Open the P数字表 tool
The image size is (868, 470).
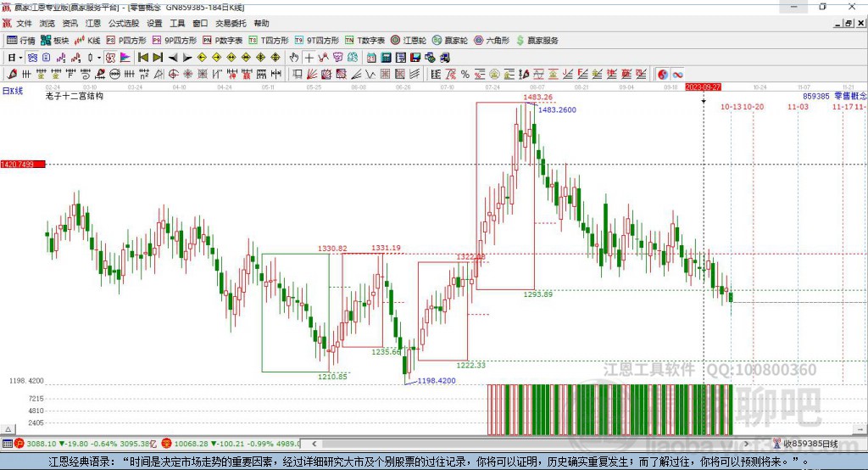pos(223,41)
